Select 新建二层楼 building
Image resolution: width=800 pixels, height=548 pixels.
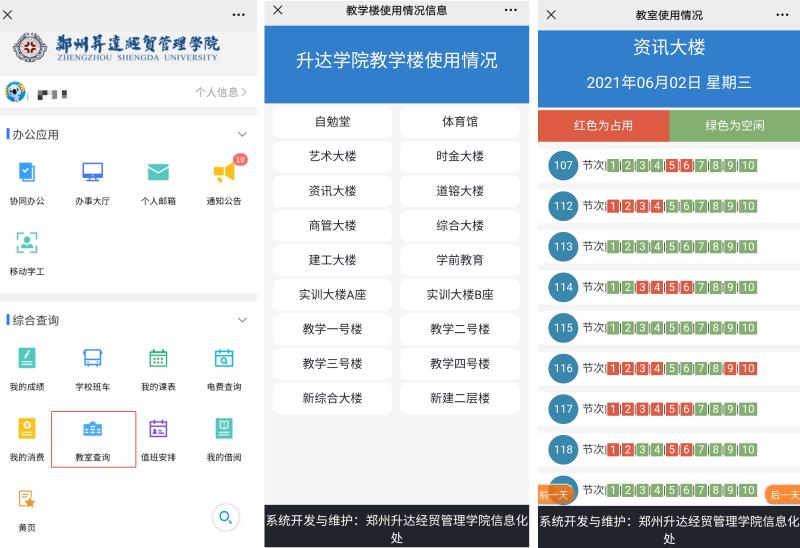pyautogui.click(x=460, y=398)
